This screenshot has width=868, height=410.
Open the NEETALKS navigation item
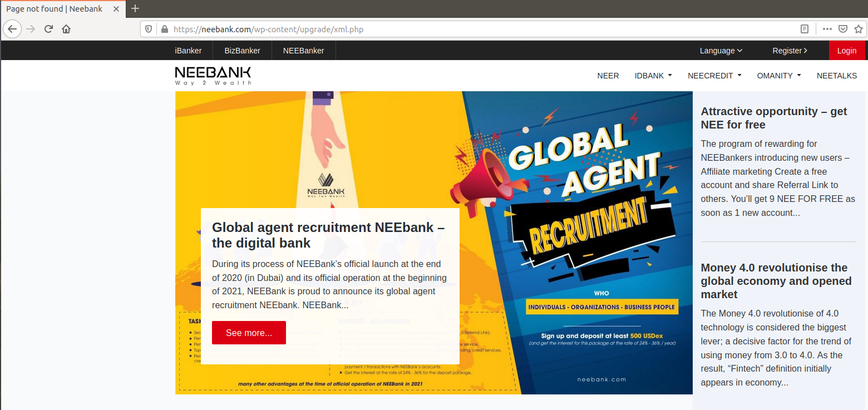(x=837, y=76)
